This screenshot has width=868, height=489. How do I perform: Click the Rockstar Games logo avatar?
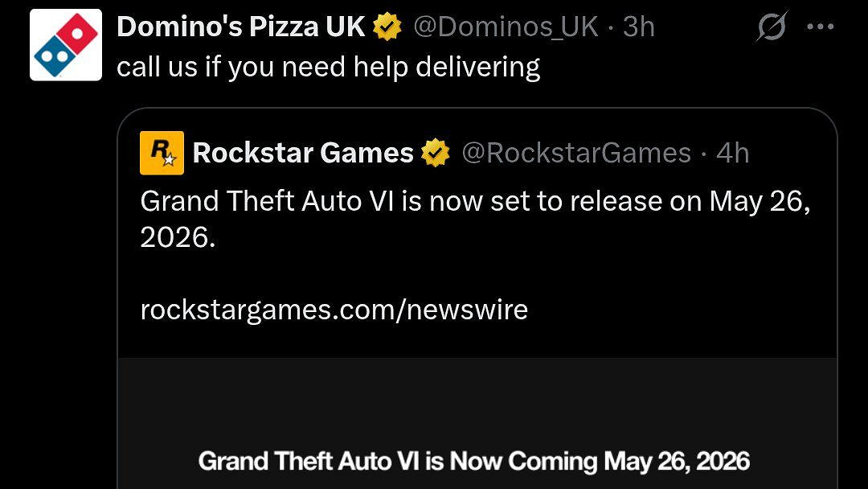tap(162, 153)
